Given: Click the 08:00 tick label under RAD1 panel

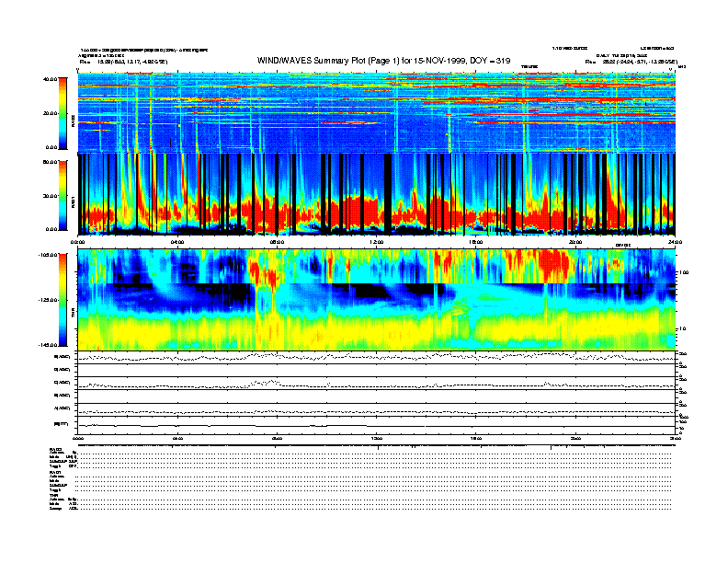Looking at the screenshot, I should pos(278,242).
